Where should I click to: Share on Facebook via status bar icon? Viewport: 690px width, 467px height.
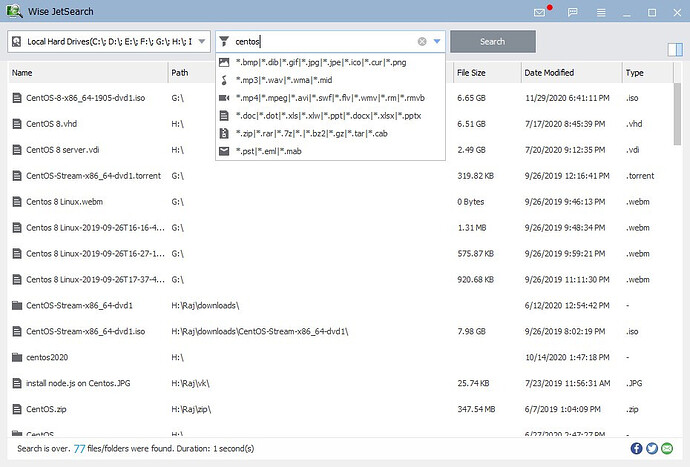pyautogui.click(x=636, y=449)
